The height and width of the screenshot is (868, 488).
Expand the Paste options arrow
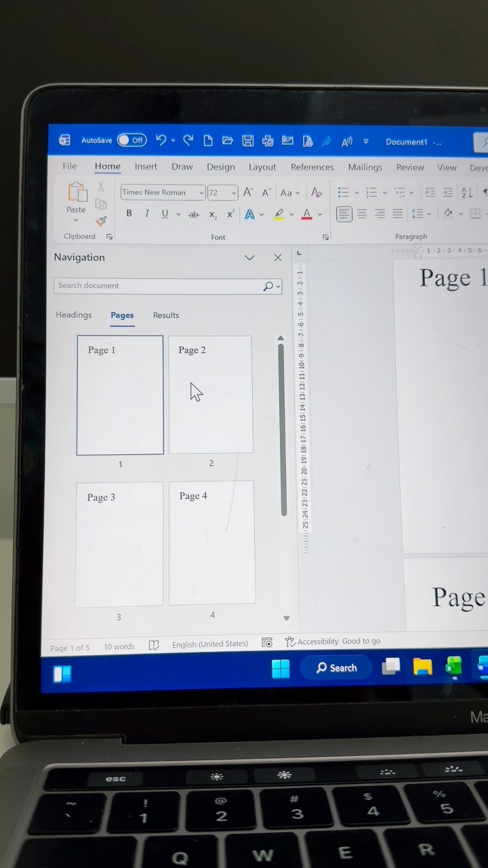tap(76, 220)
